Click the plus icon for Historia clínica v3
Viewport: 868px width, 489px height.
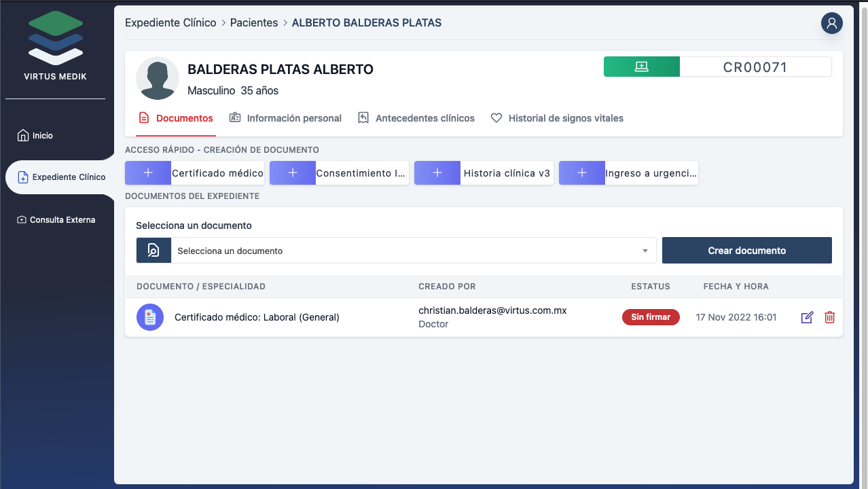click(437, 173)
